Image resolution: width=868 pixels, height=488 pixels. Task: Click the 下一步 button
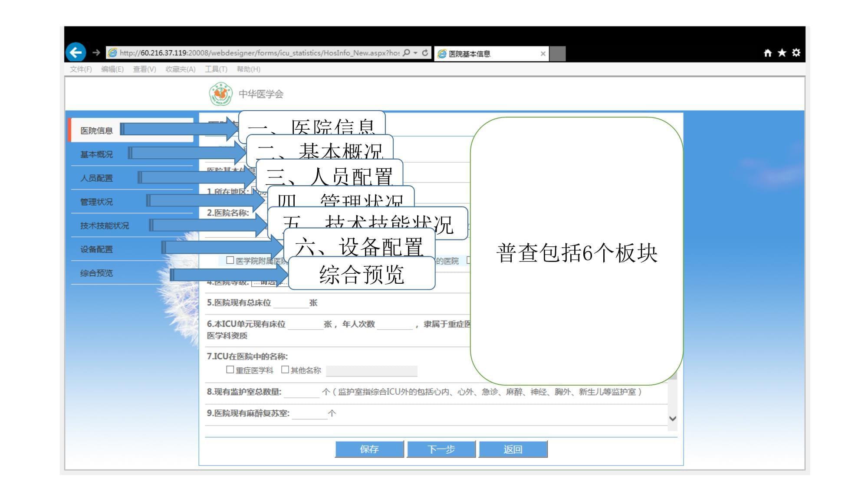441,449
